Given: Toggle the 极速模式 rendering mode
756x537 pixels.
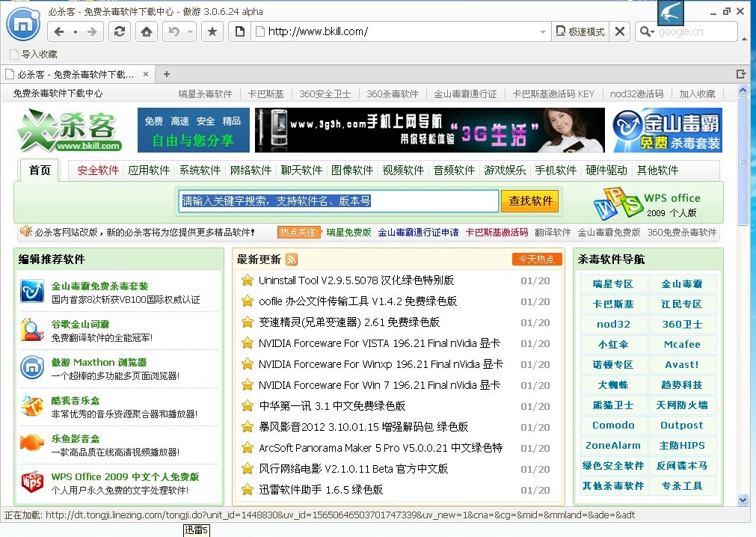Looking at the screenshot, I should point(581,31).
